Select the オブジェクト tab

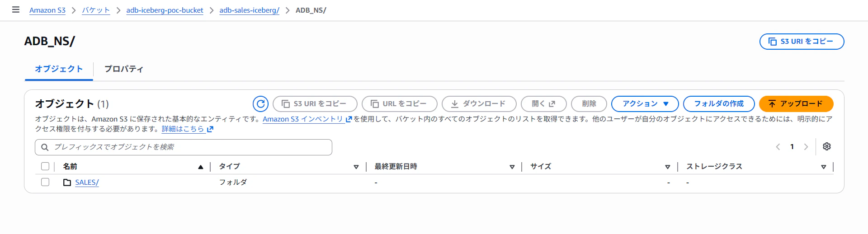coord(59,69)
